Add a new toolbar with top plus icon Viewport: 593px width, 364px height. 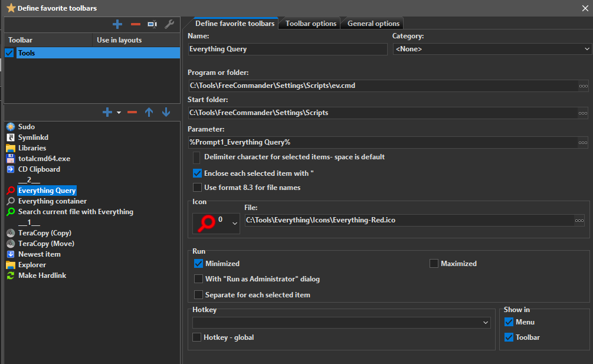point(117,24)
